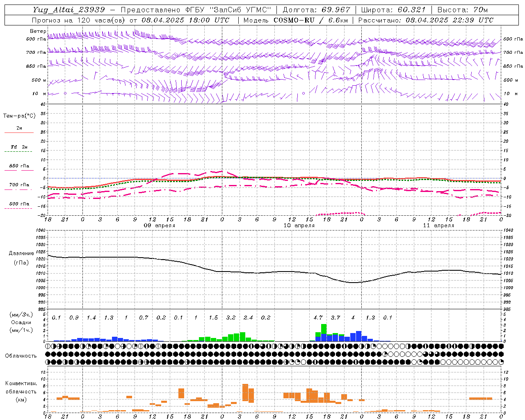Click the 3.2 precipitation value
The image size is (525, 420).
point(231,318)
